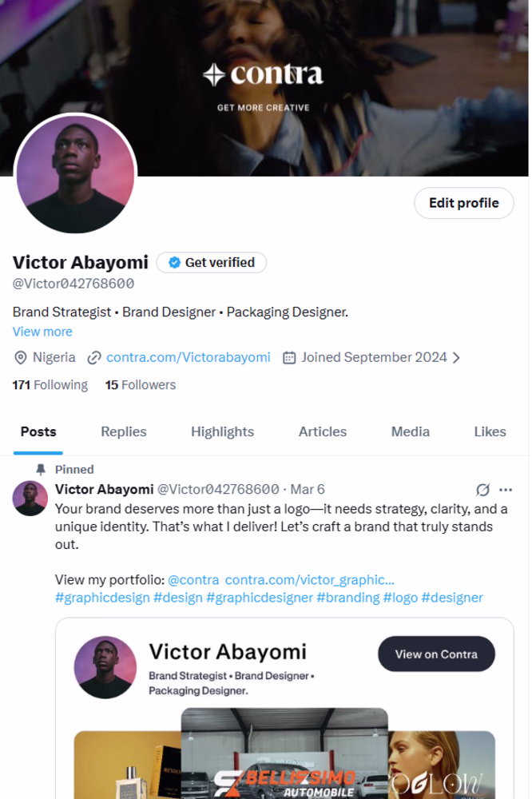Open the large profile picture

click(x=76, y=175)
